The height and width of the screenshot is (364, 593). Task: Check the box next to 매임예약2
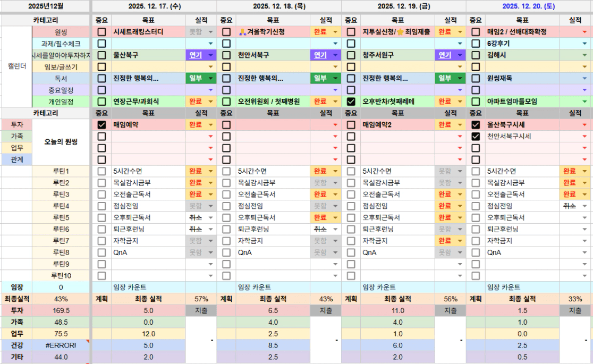[x=351, y=125]
